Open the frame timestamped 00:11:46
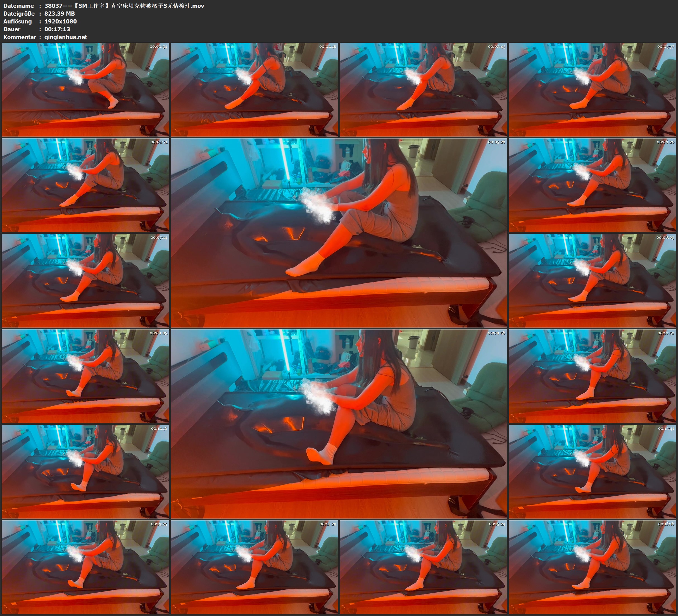This screenshot has height=616, width=678. (85, 471)
